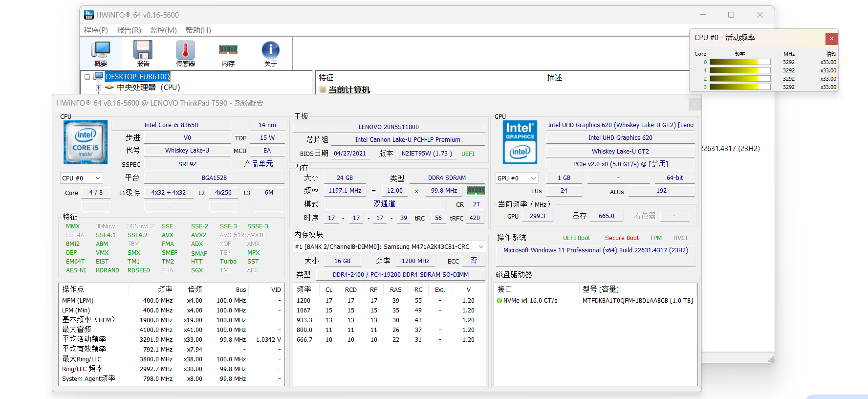868x399 pixels.
Task: Open the 监控(M) menu
Action: click(x=163, y=30)
